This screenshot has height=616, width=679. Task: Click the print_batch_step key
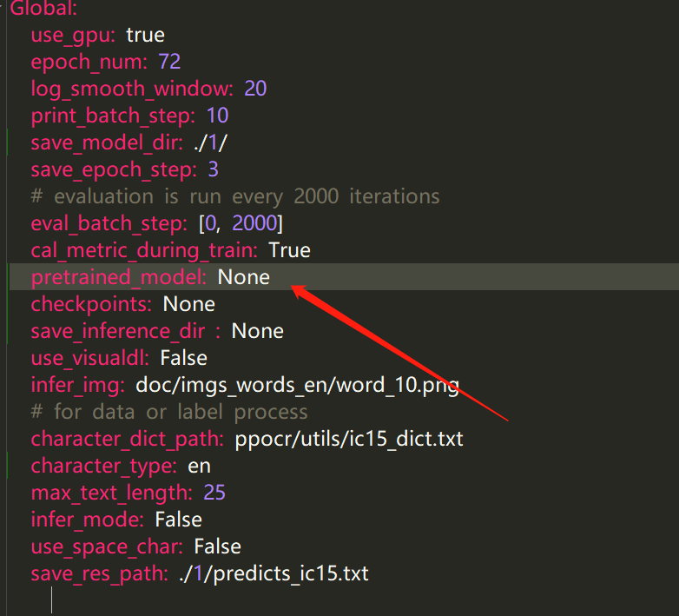click(x=113, y=116)
